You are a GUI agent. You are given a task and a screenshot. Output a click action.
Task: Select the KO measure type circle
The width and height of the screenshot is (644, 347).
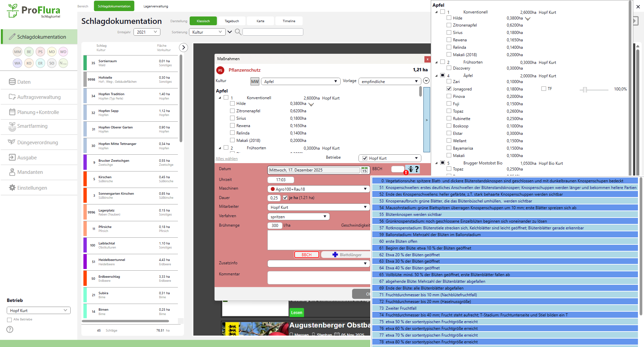coord(29,63)
